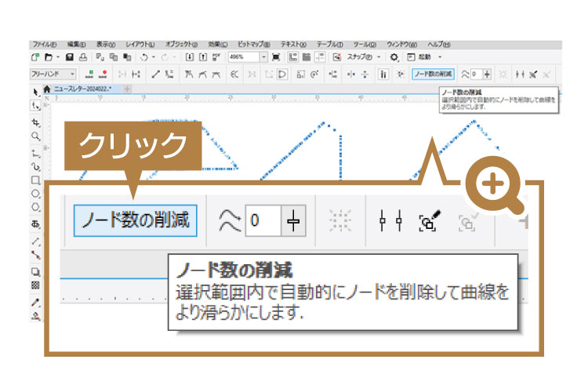Screen dimensions: 588x392
Task: Click the Full-screen preview icon
Action: pyautogui.click(x=276, y=57)
